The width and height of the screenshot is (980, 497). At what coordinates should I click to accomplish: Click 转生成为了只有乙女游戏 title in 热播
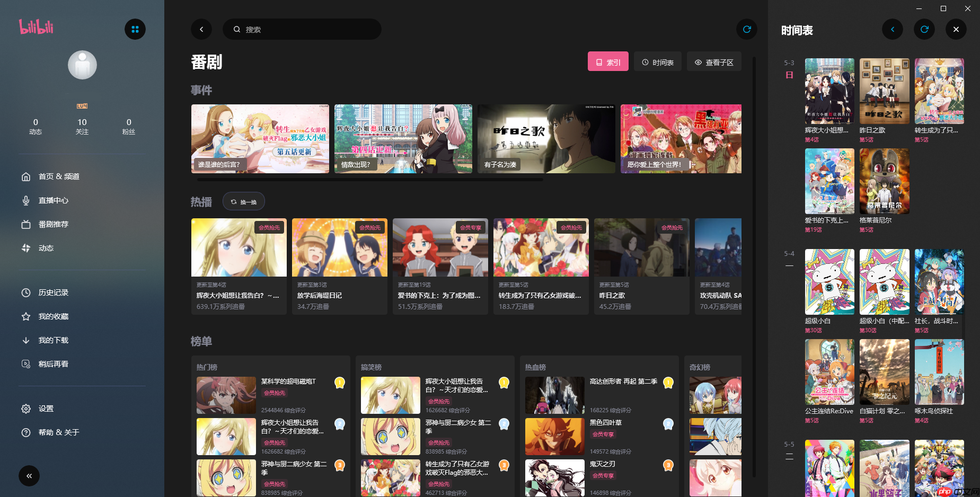pyautogui.click(x=540, y=296)
